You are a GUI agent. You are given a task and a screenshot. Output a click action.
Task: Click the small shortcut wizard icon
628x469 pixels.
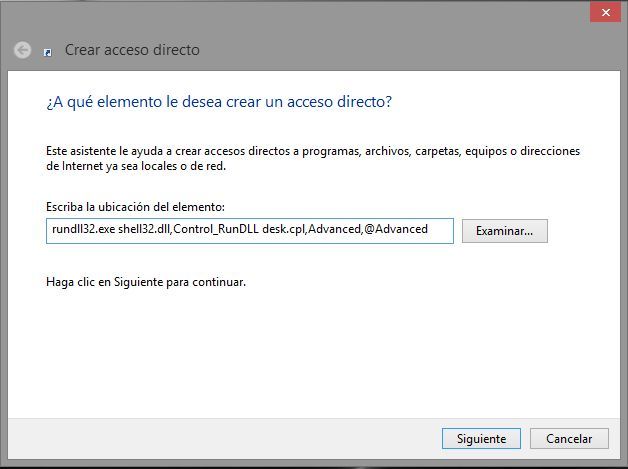click(48, 52)
